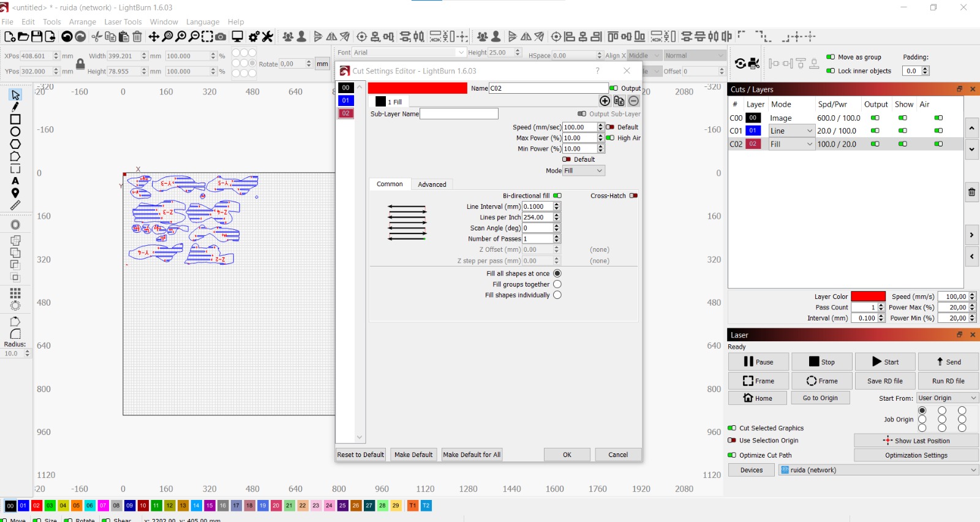This screenshot has width=980, height=522.
Task: Switch to the Advanced tab
Action: [x=432, y=184]
